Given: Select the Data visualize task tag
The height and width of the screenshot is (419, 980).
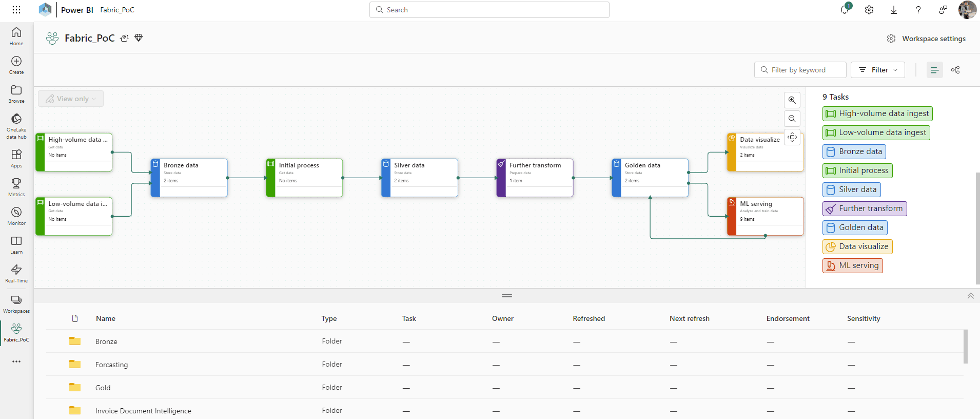Looking at the screenshot, I should pyautogui.click(x=857, y=246).
